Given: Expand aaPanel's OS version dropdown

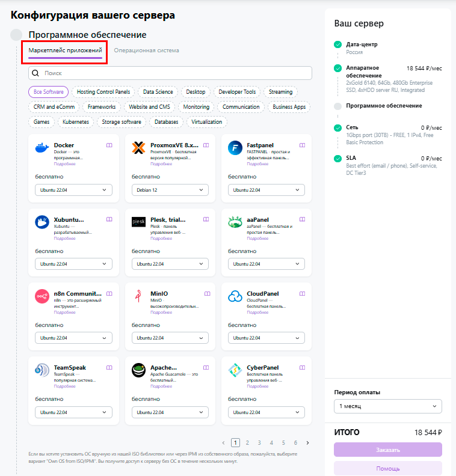Looking at the screenshot, I should pyautogui.click(x=267, y=264).
